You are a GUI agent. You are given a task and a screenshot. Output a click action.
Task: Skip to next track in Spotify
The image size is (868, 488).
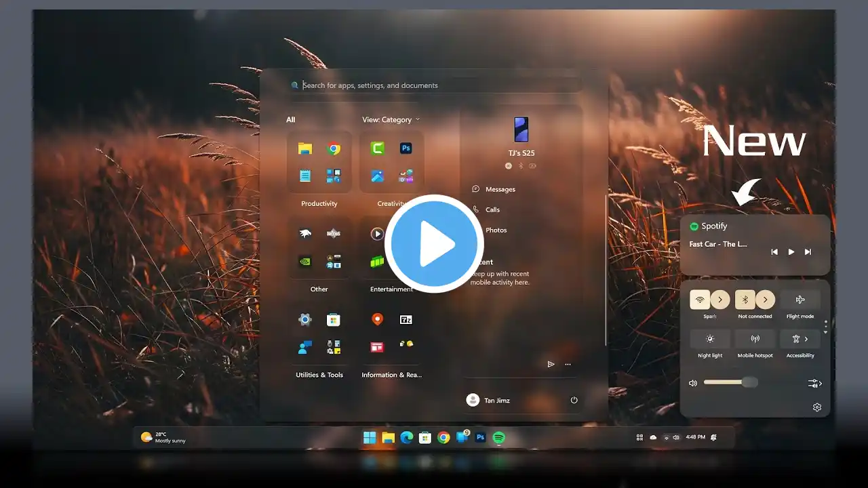808,252
